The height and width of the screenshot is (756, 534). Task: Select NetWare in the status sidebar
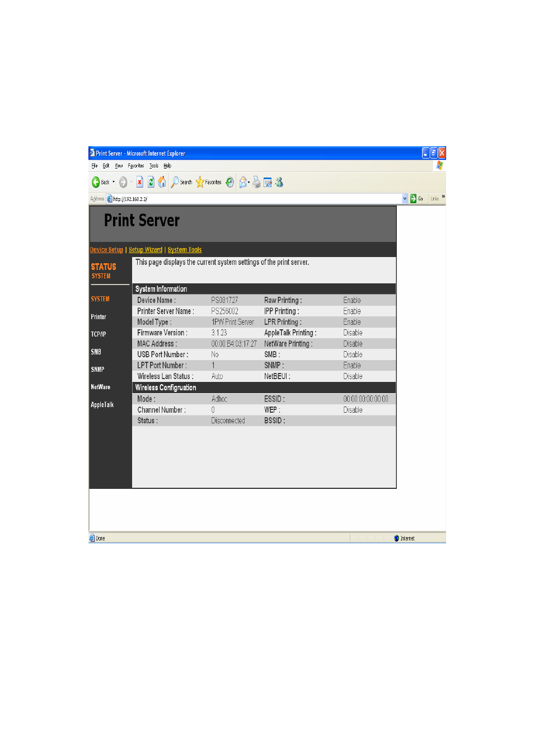[101, 387]
